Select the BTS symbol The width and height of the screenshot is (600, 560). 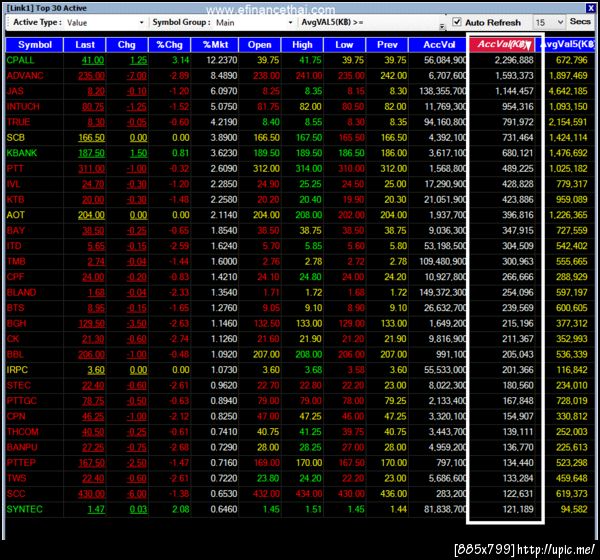tap(16, 308)
